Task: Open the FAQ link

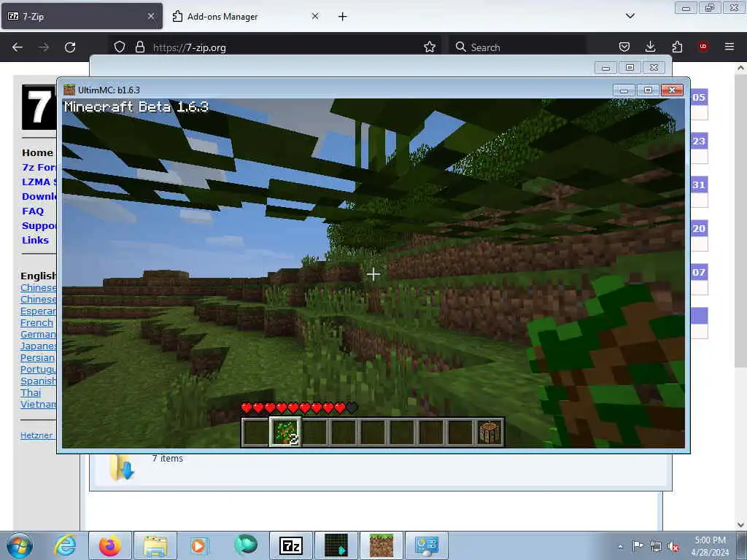Action: click(x=33, y=211)
